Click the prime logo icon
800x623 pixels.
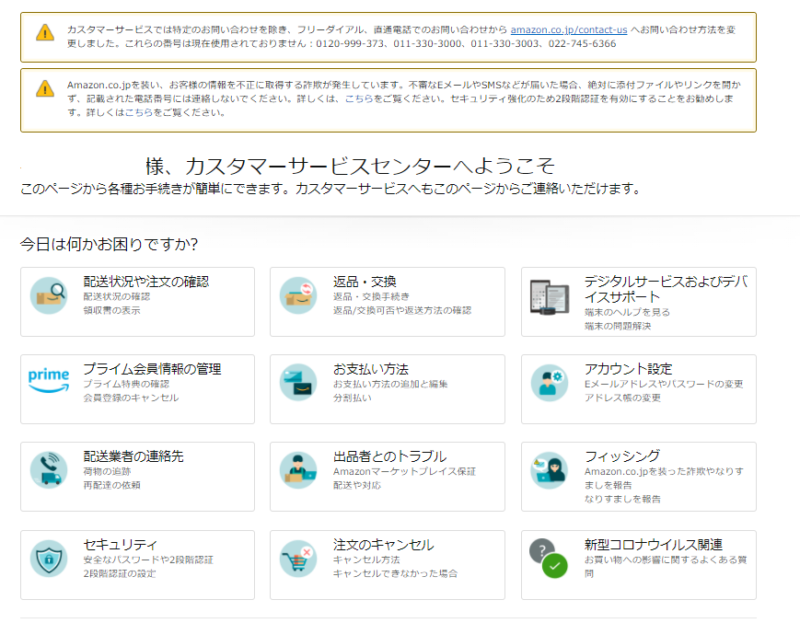48,381
